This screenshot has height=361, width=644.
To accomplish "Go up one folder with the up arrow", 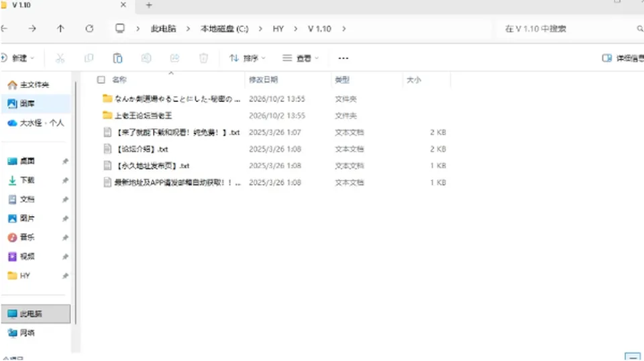I will (x=60, y=28).
